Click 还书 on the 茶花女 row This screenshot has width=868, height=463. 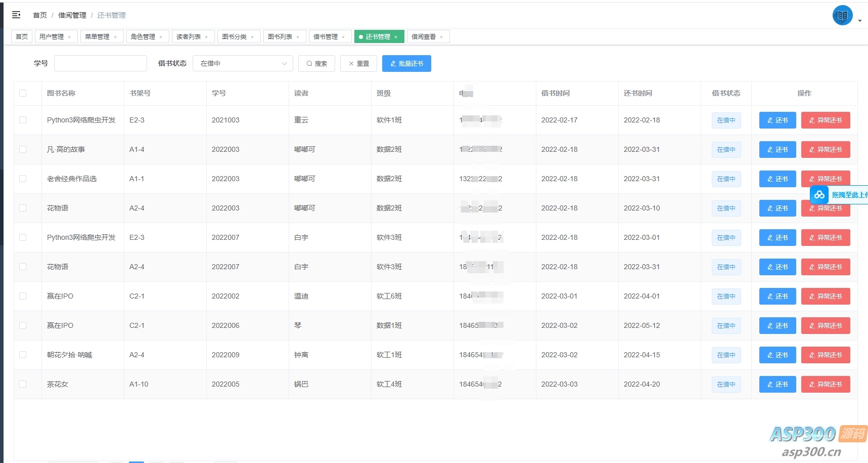(x=777, y=384)
